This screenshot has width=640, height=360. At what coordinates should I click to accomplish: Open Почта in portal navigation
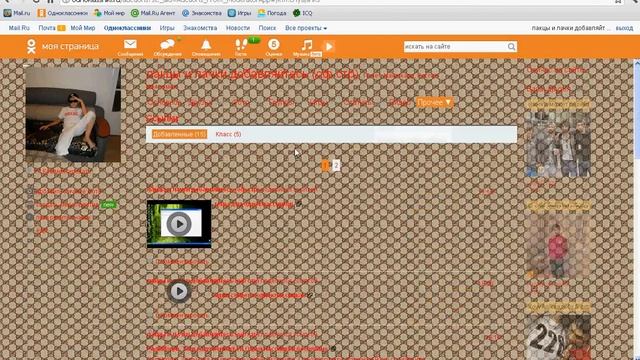point(47,28)
